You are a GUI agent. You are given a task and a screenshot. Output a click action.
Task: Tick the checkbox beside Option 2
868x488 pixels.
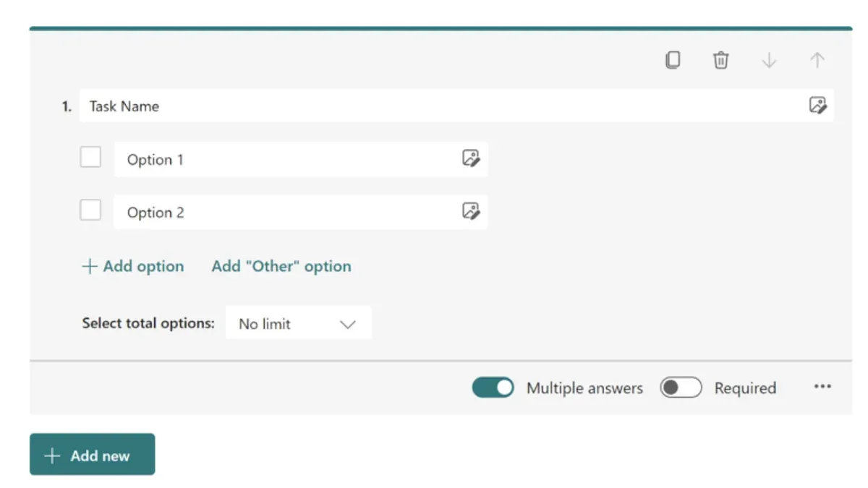[90, 210]
